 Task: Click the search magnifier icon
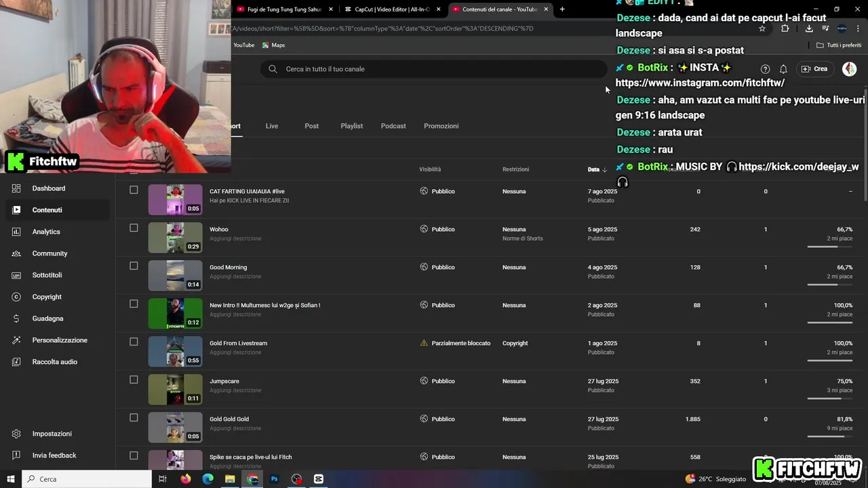tap(273, 69)
